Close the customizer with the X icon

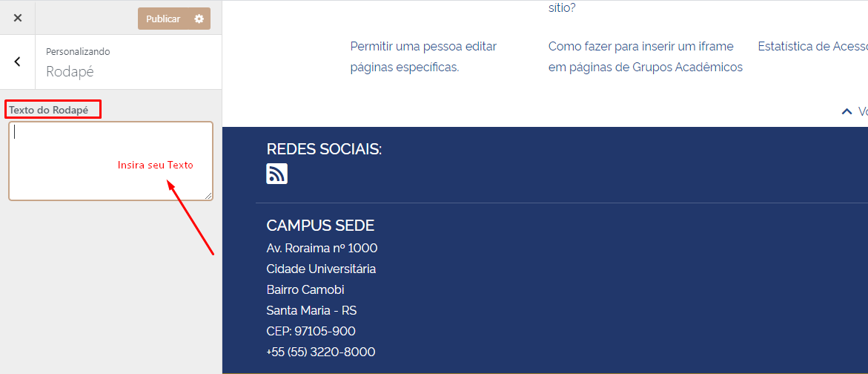18,19
